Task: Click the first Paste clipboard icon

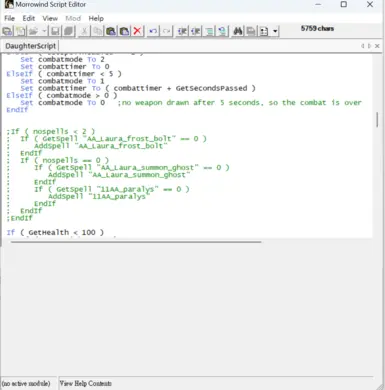Action: click(111, 31)
